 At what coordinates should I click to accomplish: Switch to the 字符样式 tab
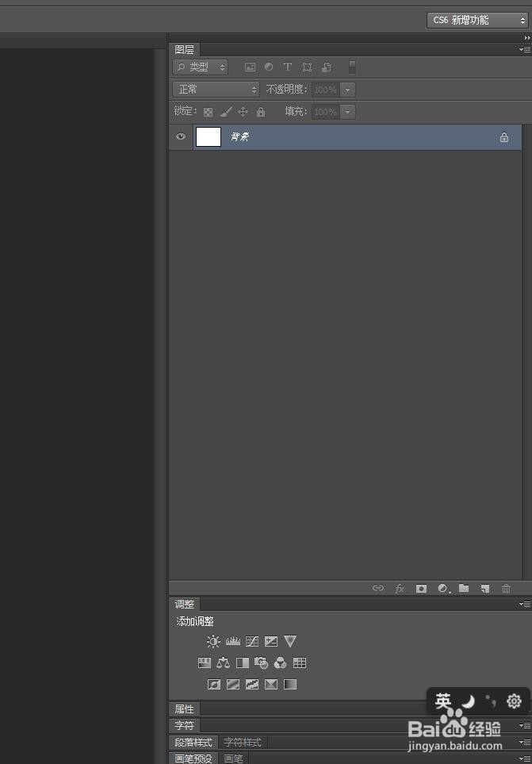(x=243, y=742)
